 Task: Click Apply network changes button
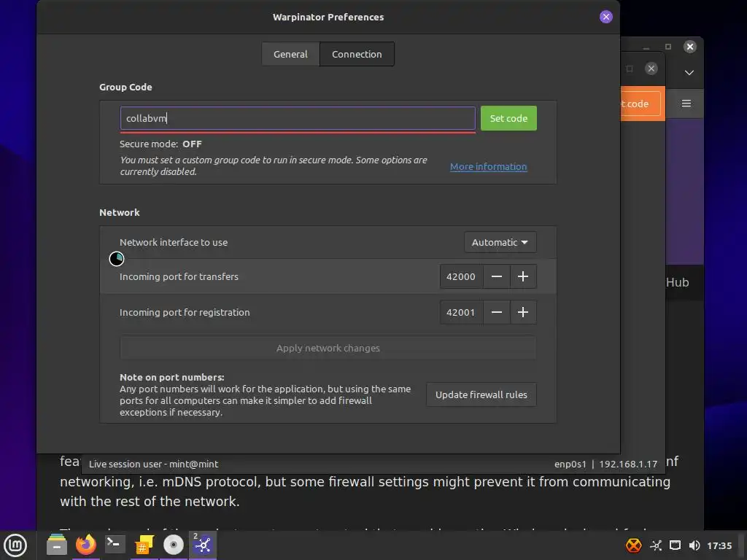328,348
